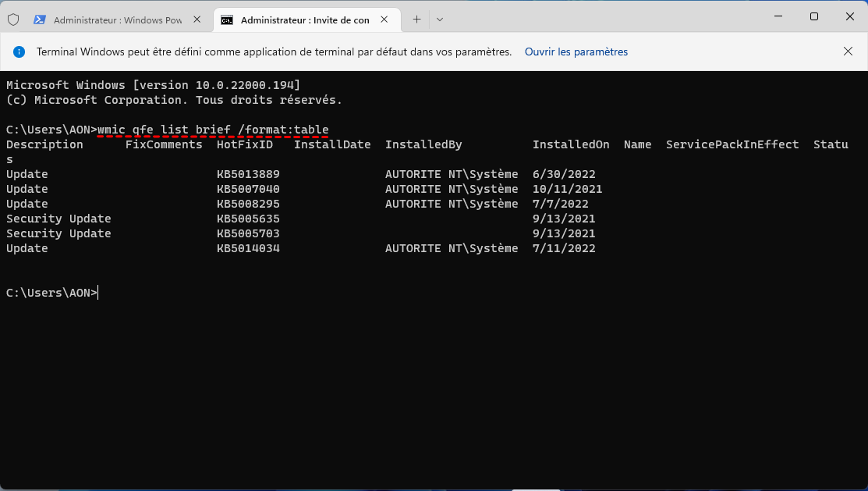Click Security Update text in KB5005703 row

click(58, 233)
